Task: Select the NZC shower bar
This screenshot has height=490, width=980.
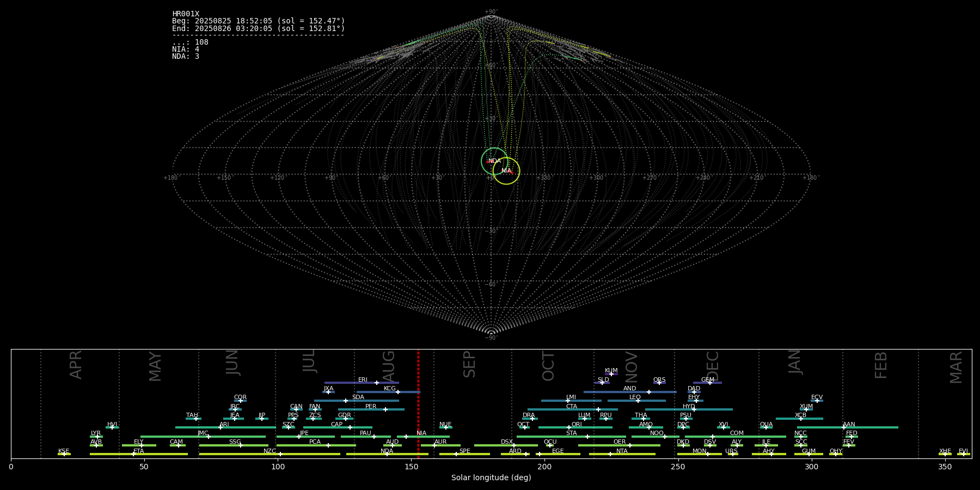Action: [269, 454]
